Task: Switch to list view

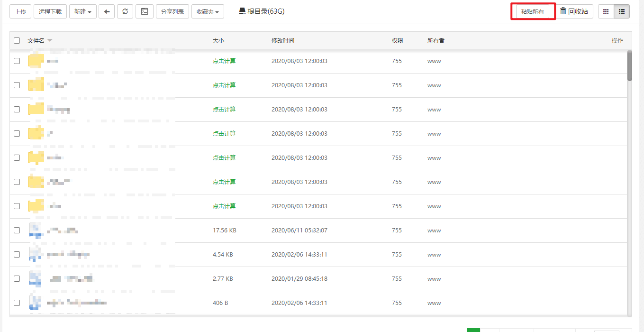Action: point(622,11)
